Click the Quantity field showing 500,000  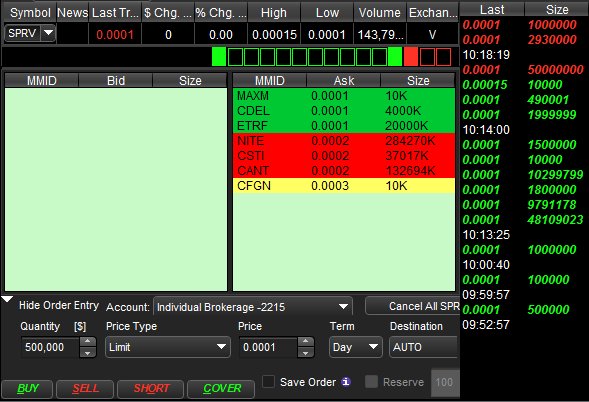50,347
